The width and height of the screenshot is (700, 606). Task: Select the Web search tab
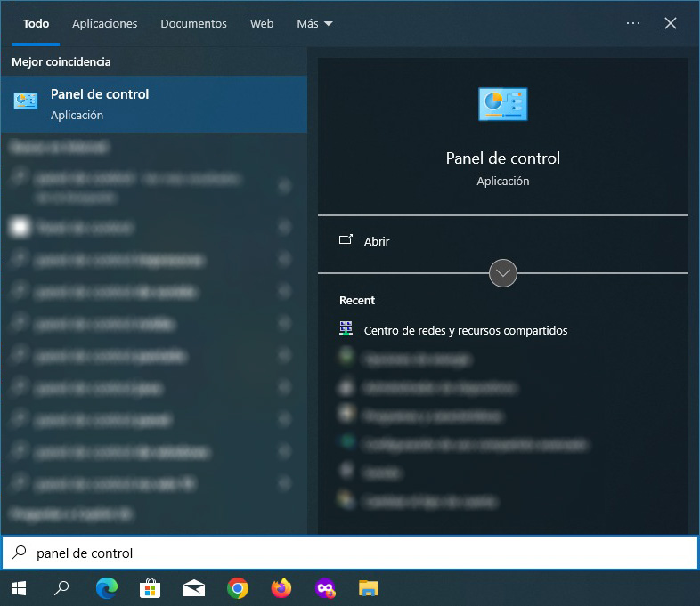coord(262,24)
